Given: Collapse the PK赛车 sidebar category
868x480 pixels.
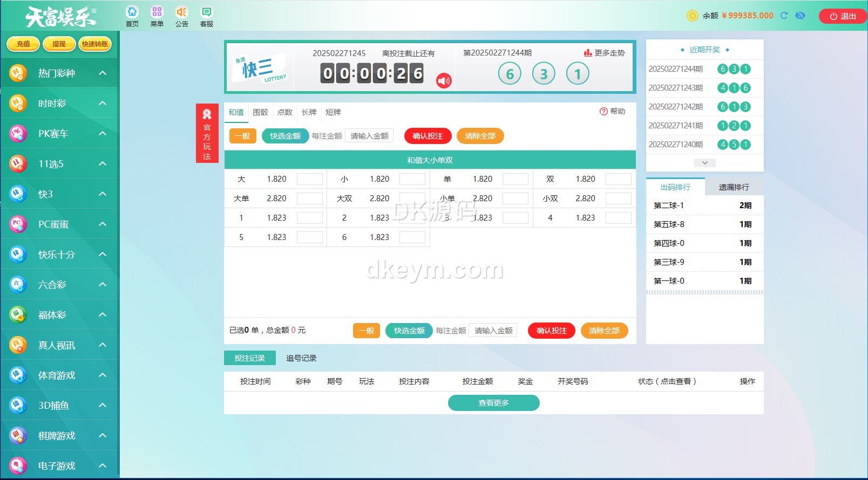Looking at the screenshot, I should point(103,133).
